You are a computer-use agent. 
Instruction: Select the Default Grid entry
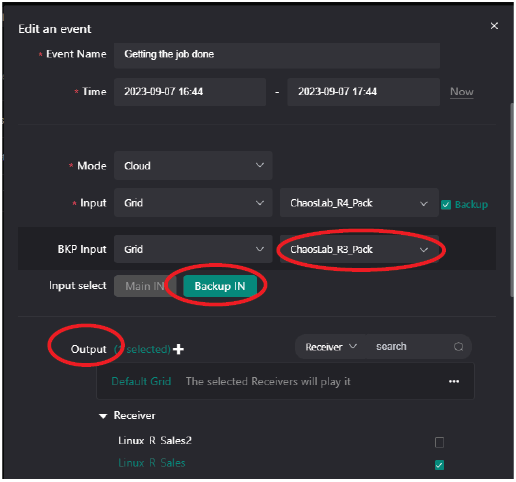pos(285,381)
